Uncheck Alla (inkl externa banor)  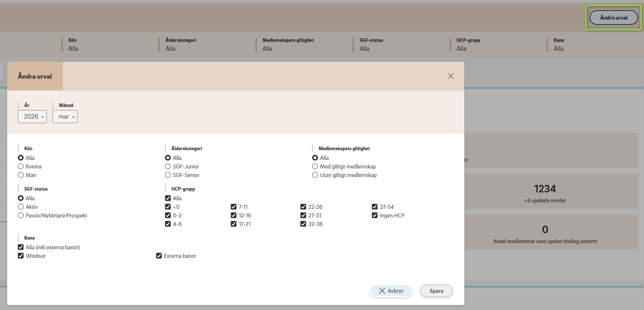pos(21,247)
